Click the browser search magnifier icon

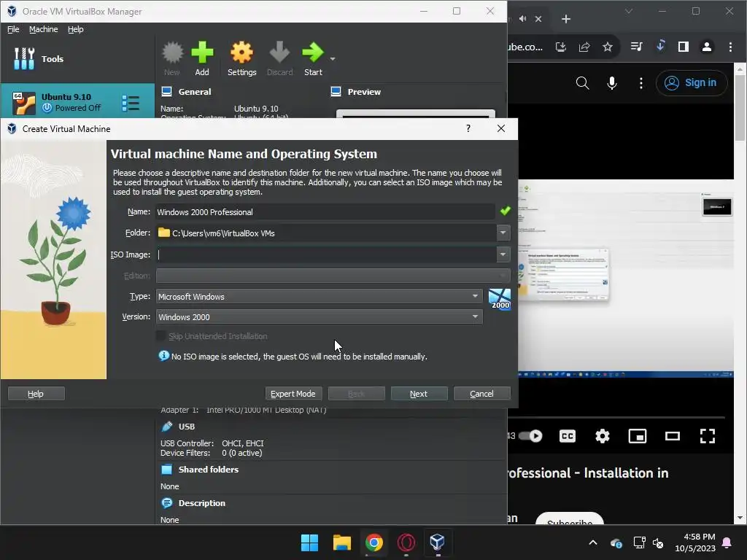click(582, 83)
